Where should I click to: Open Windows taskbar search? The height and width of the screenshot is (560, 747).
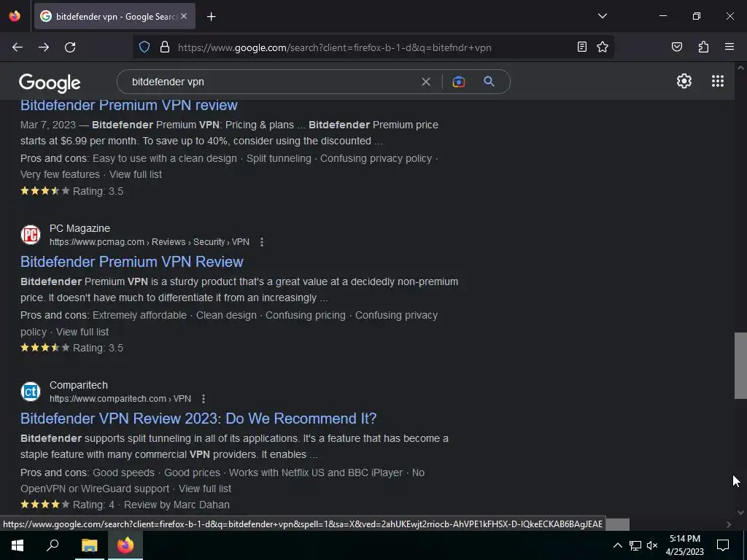[53, 545]
